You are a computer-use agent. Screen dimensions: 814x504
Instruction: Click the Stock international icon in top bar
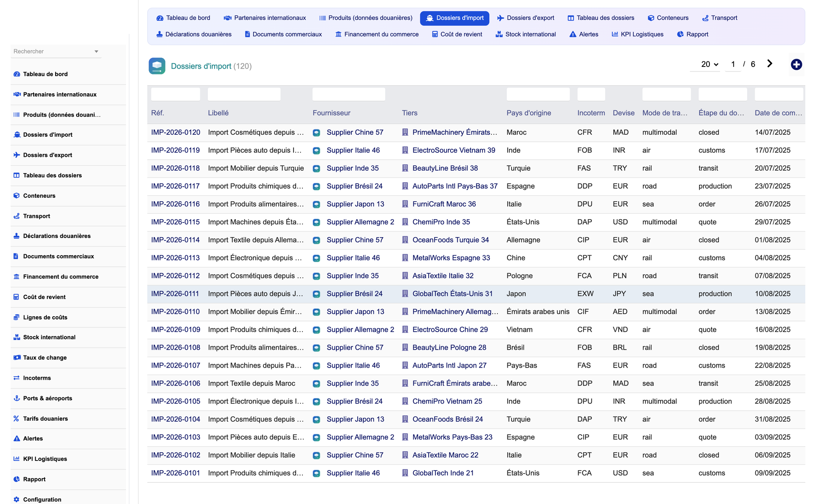pos(499,34)
